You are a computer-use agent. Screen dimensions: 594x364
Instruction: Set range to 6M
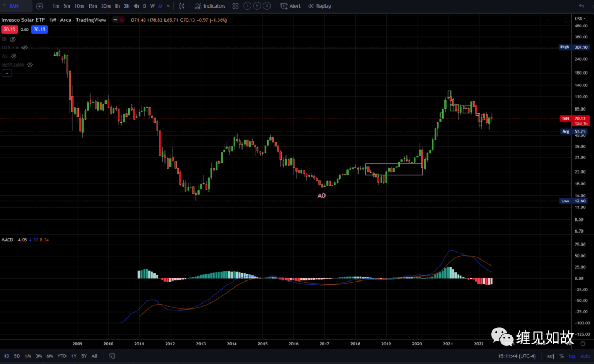50,356
